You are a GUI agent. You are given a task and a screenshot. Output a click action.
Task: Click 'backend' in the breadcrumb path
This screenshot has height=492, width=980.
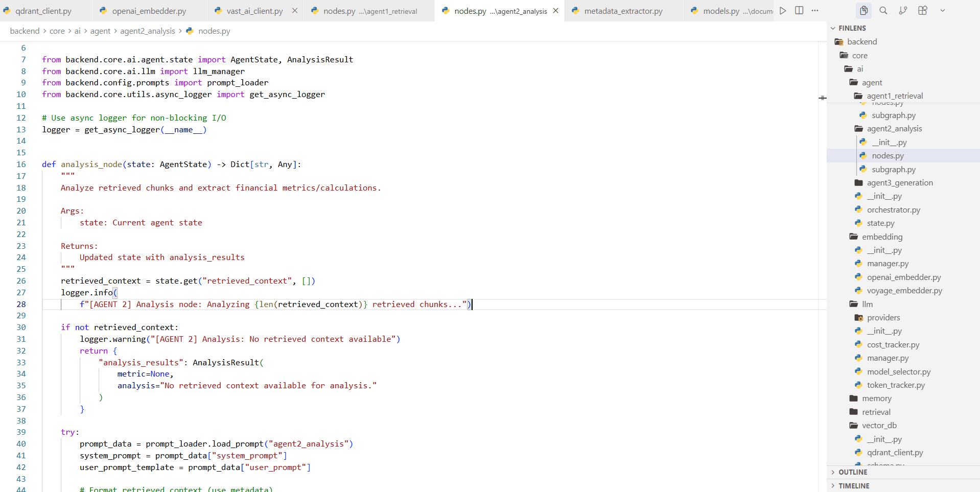[25, 31]
